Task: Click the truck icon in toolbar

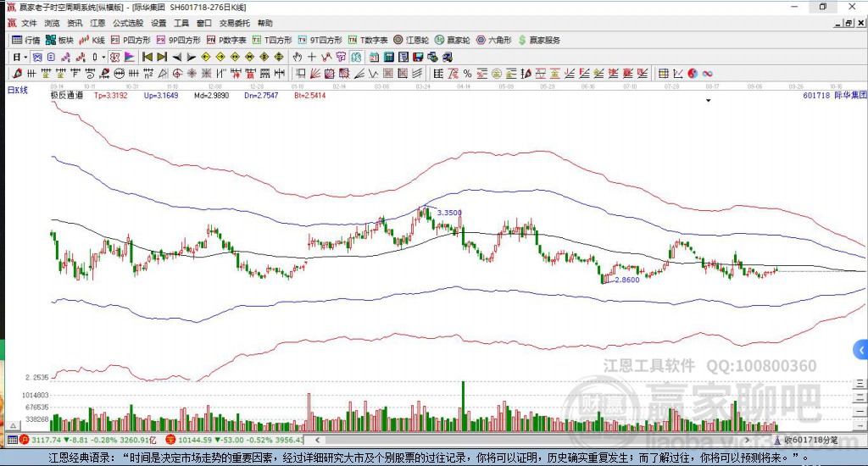Action: 448,57
